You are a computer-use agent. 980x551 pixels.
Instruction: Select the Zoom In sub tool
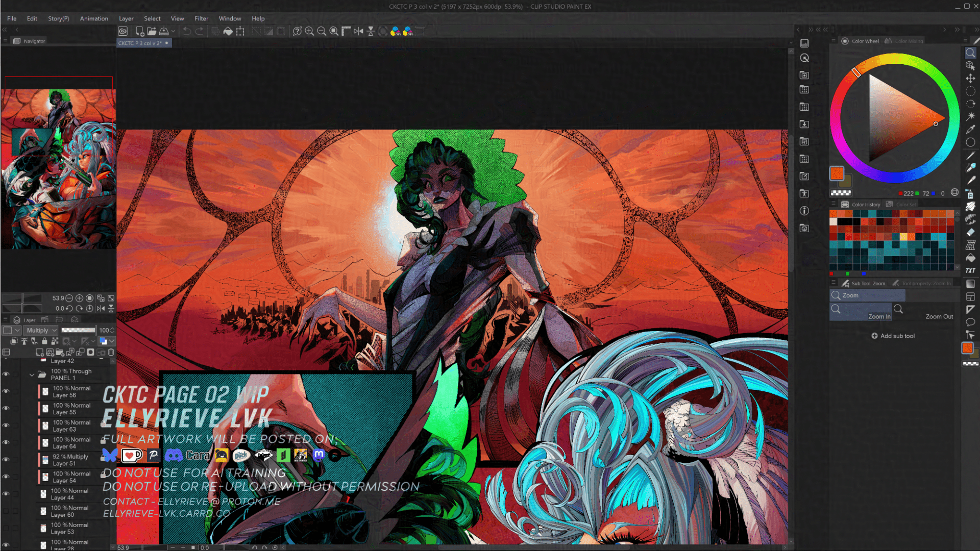pyautogui.click(x=861, y=312)
